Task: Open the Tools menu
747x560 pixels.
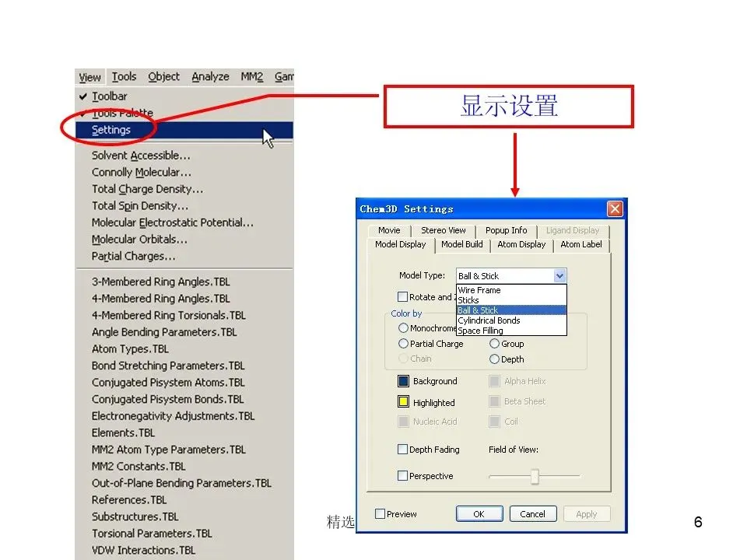Action: point(124,77)
